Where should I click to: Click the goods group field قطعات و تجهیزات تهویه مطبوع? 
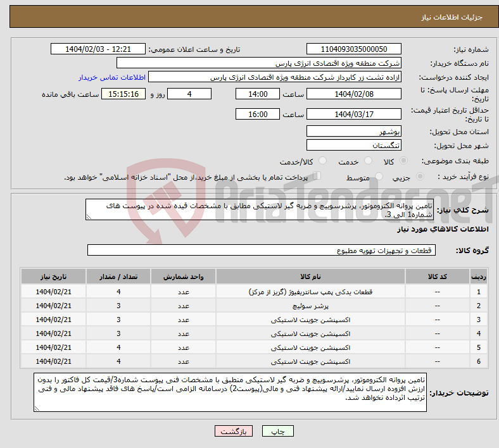click(x=262, y=250)
